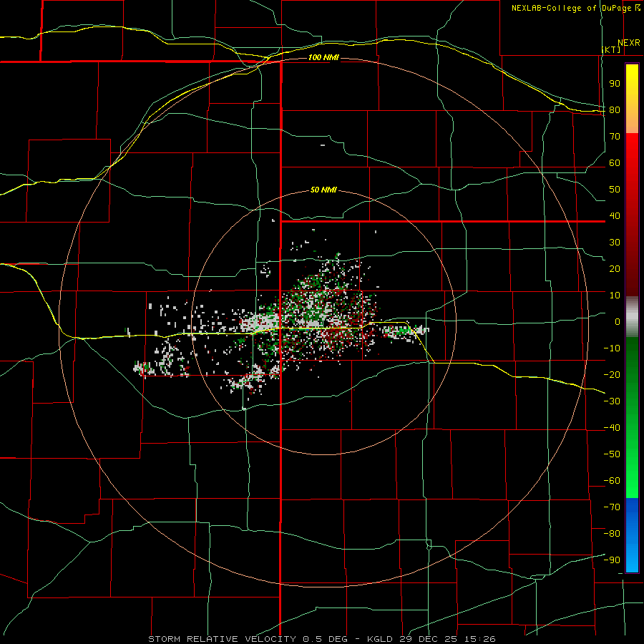Click the -70 value on velocity scale
644x644 pixels.
click(x=612, y=507)
